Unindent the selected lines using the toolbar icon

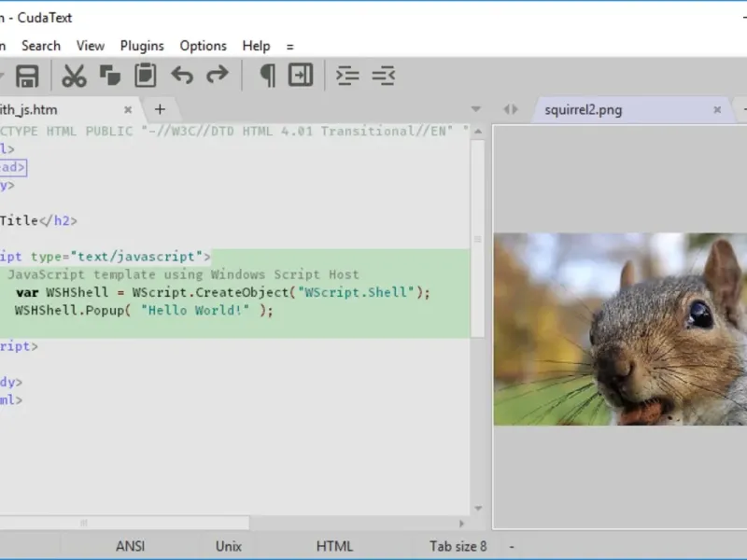pyautogui.click(x=384, y=76)
